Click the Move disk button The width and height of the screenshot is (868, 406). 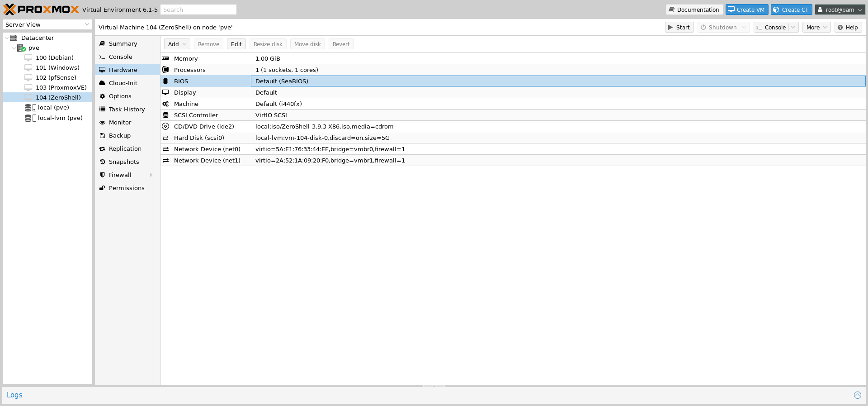pos(307,44)
